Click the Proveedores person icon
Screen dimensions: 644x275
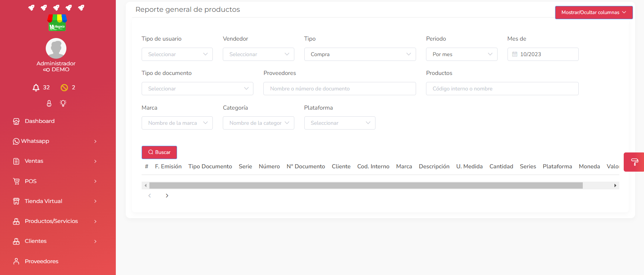click(x=16, y=261)
